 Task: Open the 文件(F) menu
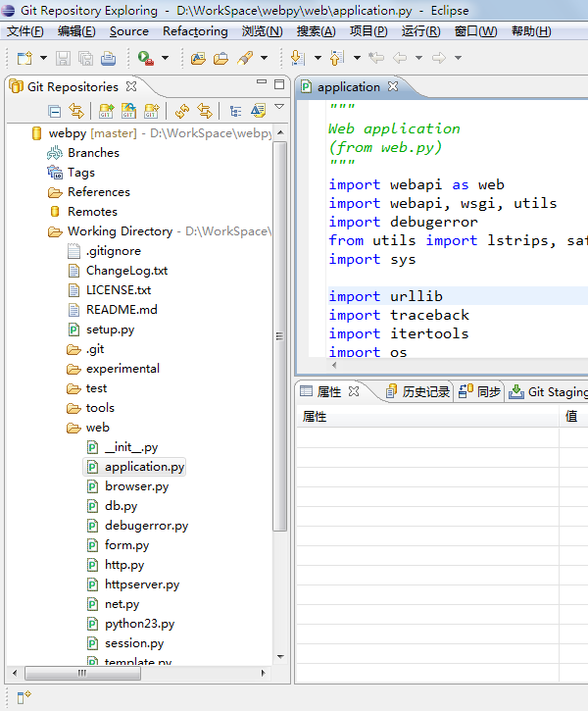click(x=25, y=31)
